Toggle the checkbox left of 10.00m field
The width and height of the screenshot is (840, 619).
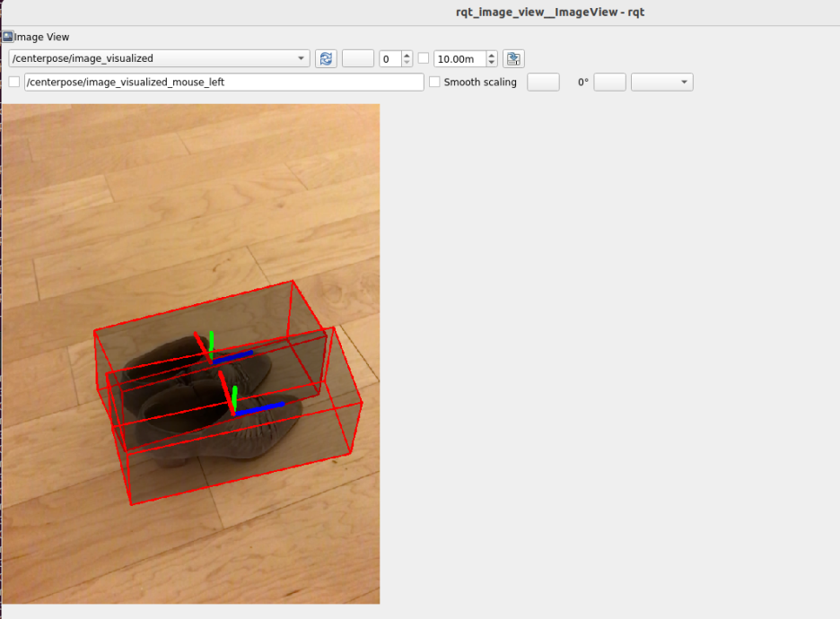pos(424,58)
